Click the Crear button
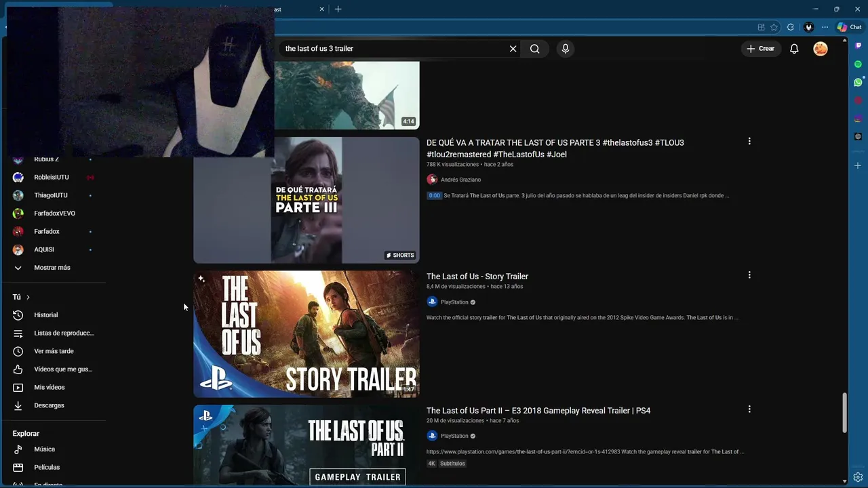868x488 pixels. coord(760,49)
